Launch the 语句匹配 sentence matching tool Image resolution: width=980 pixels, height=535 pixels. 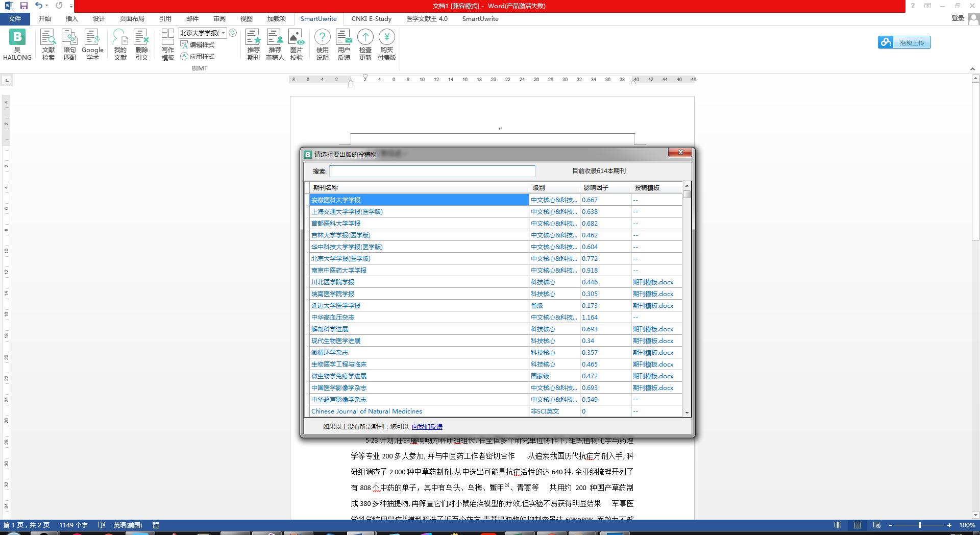point(70,44)
